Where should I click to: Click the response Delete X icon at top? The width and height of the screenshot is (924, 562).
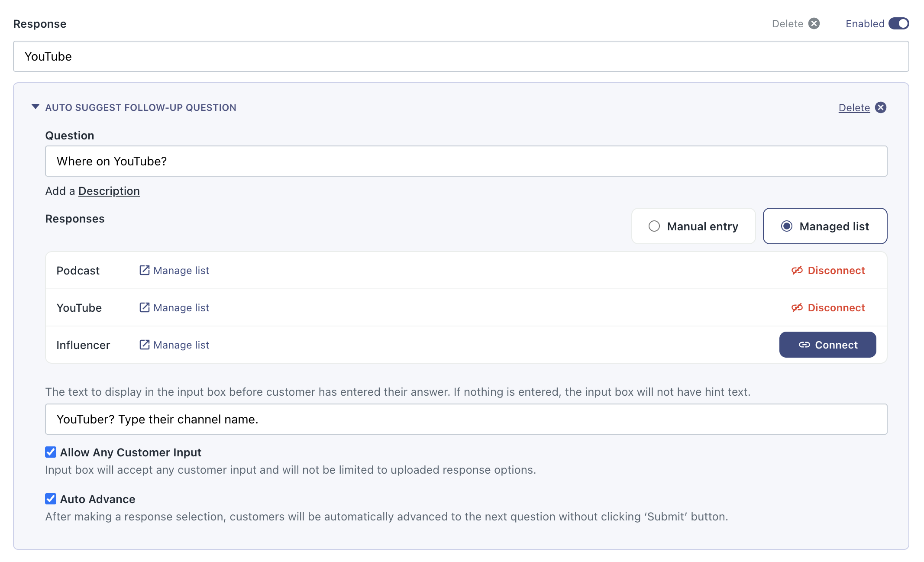pos(814,23)
